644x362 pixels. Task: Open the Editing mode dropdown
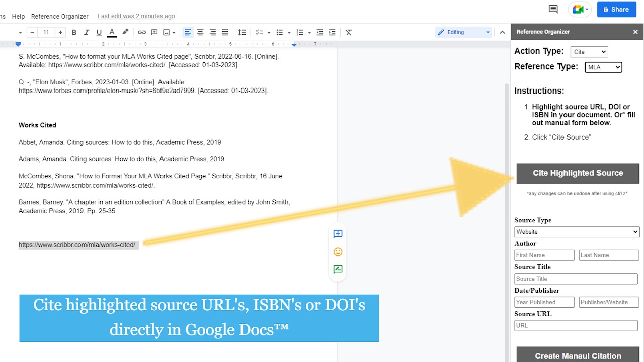click(x=463, y=32)
